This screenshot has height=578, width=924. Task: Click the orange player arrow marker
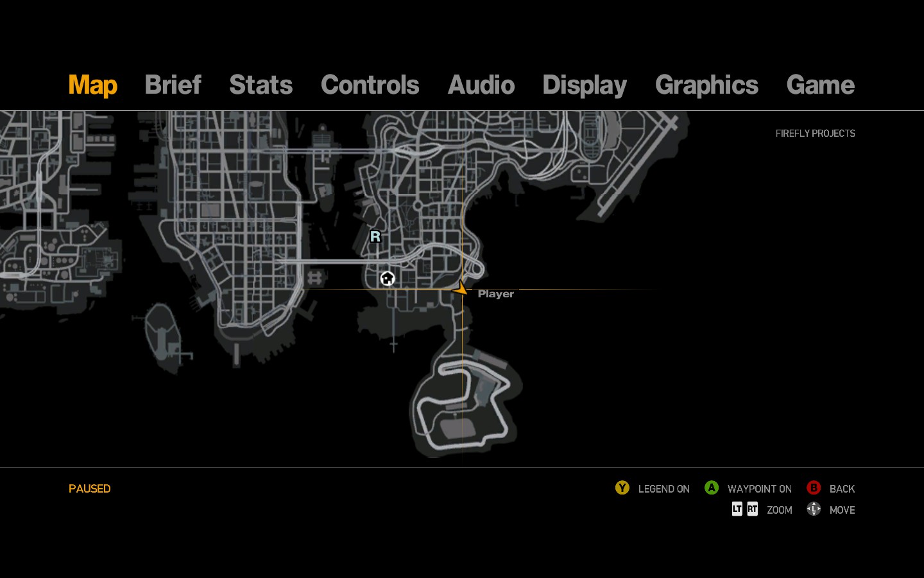pos(459,289)
